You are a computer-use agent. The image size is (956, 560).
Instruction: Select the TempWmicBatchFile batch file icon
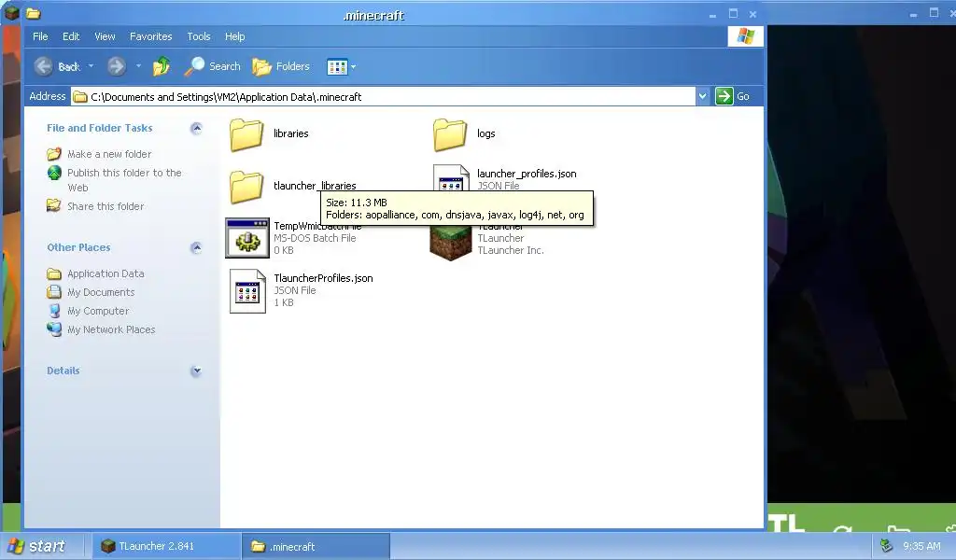246,238
